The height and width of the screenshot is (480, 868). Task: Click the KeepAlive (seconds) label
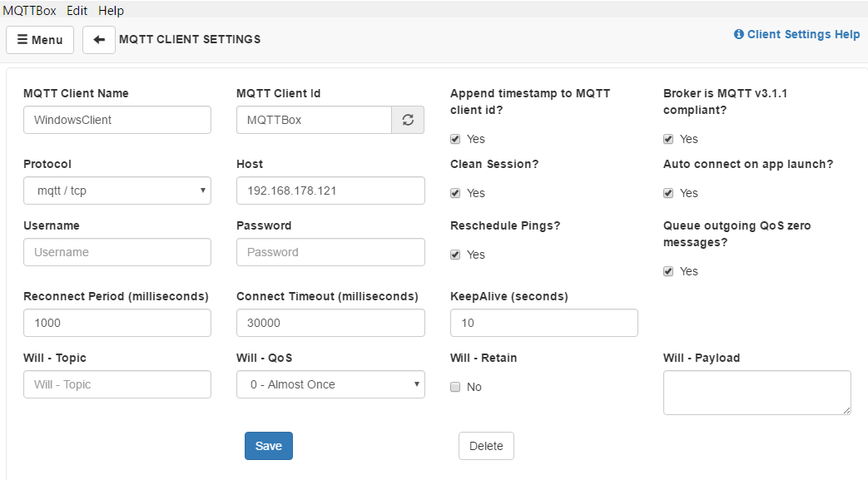pyautogui.click(x=509, y=296)
